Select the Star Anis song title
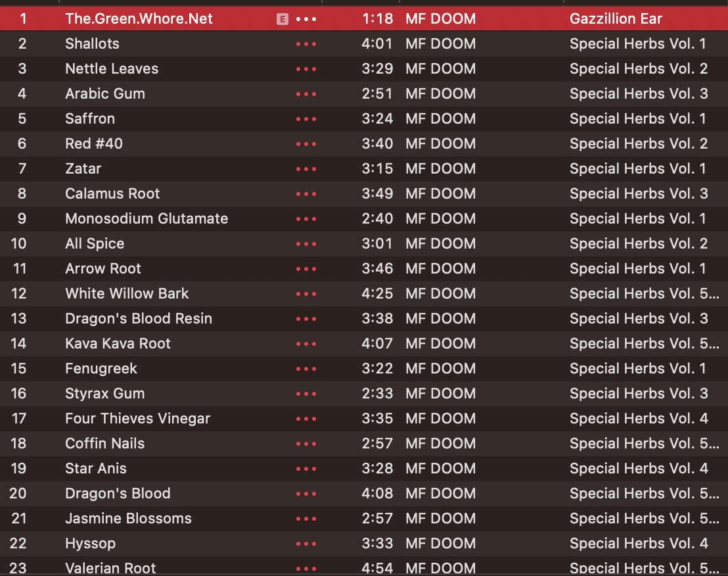The width and height of the screenshot is (728, 576). [x=96, y=469]
